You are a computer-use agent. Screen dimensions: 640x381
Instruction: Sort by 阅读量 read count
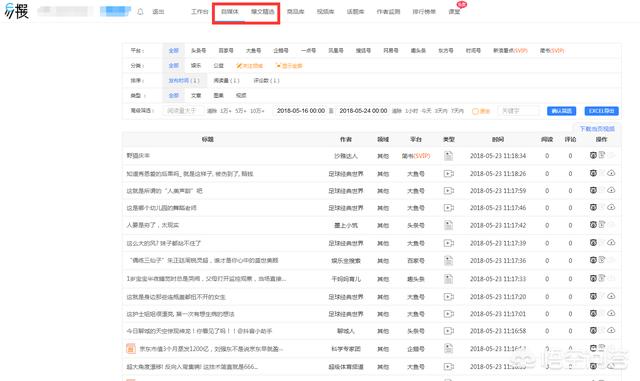click(227, 80)
